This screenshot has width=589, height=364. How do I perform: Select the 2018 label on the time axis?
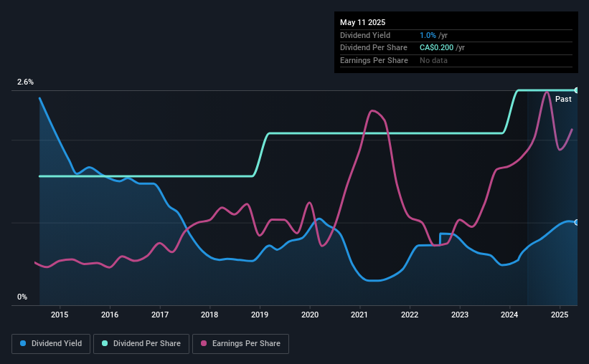(x=209, y=315)
